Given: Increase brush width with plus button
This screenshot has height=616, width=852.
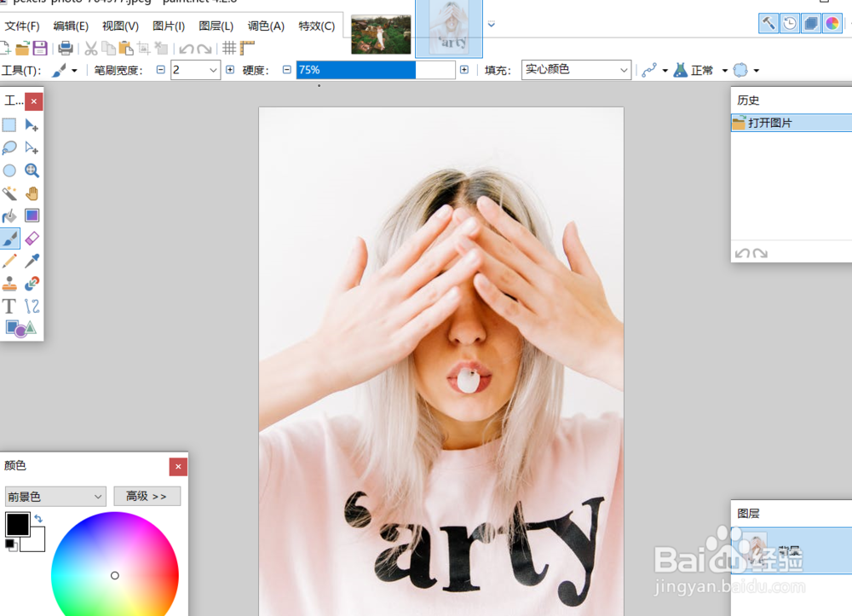Looking at the screenshot, I should [x=230, y=70].
